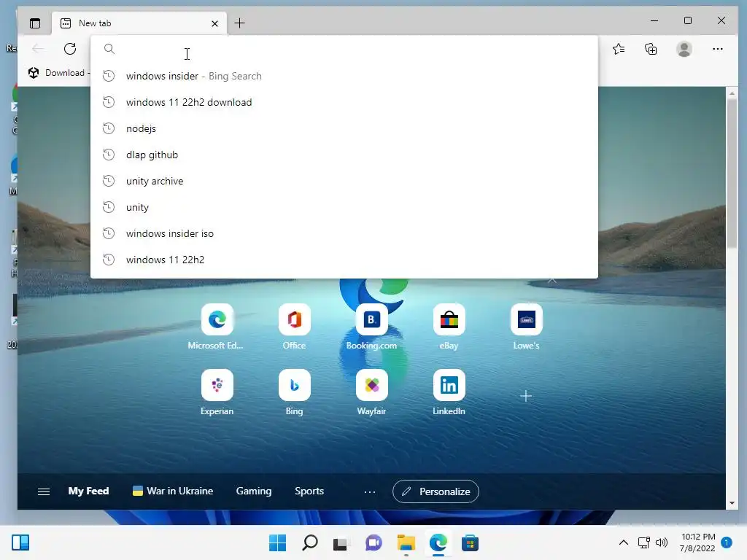
Task: Open the Collections icon
Action: point(651,49)
